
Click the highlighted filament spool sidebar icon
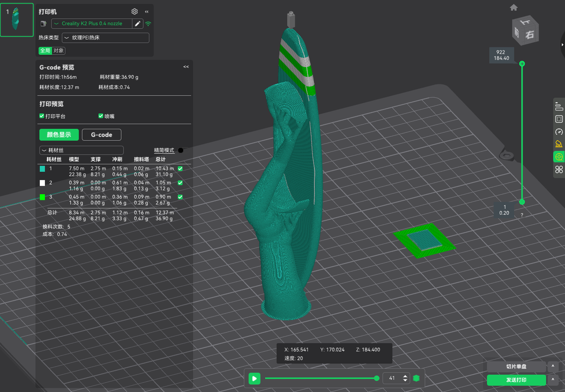pyautogui.click(x=559, y=157)
